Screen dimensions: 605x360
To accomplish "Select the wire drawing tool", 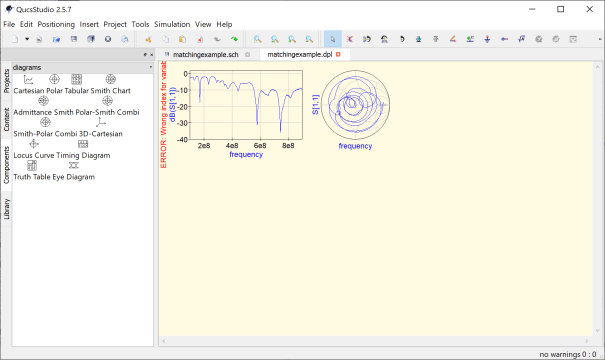I will click(x=453, y=39).
